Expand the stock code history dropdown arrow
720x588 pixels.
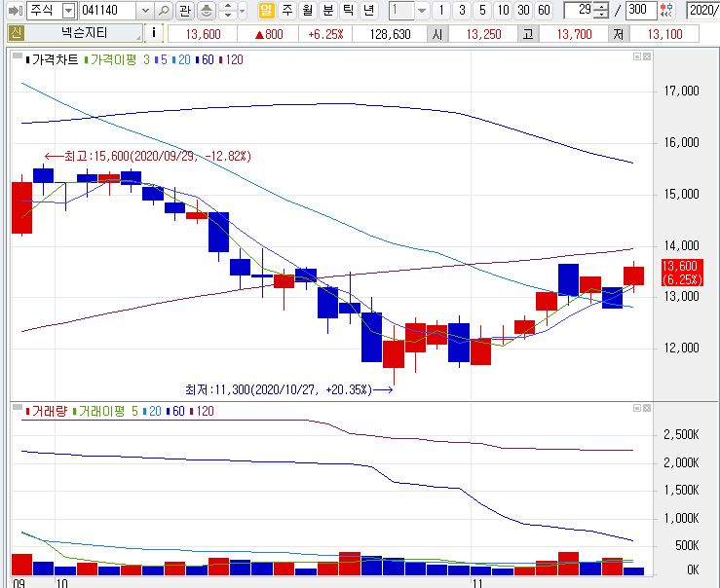tap(145, 10)
